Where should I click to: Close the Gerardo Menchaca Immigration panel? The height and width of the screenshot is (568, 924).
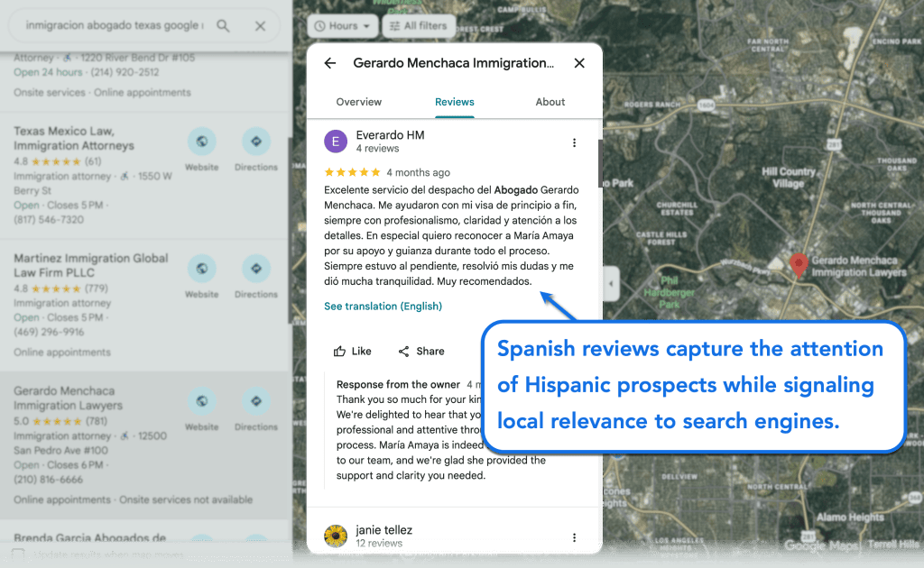tap(579, 63)
